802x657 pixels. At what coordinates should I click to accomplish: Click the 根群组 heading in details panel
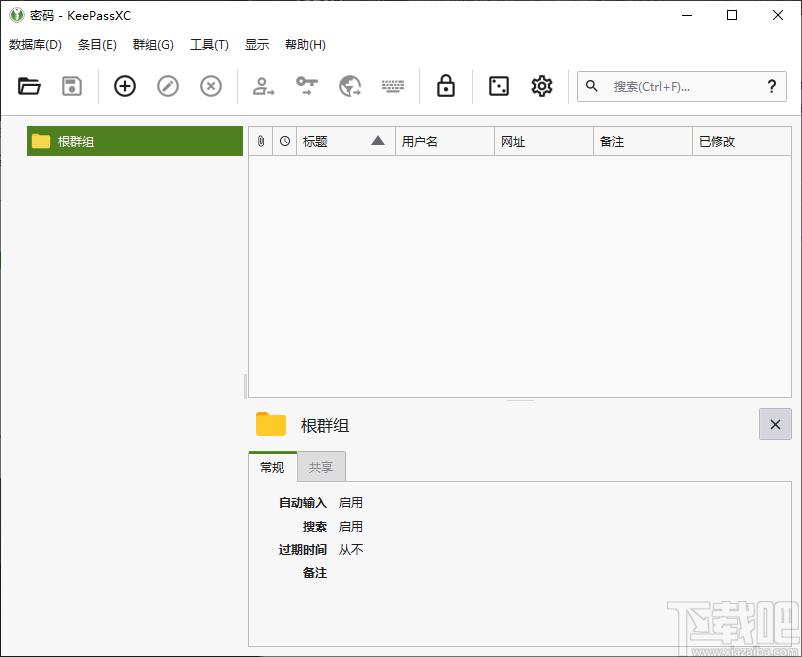click(x=325, y=425)
